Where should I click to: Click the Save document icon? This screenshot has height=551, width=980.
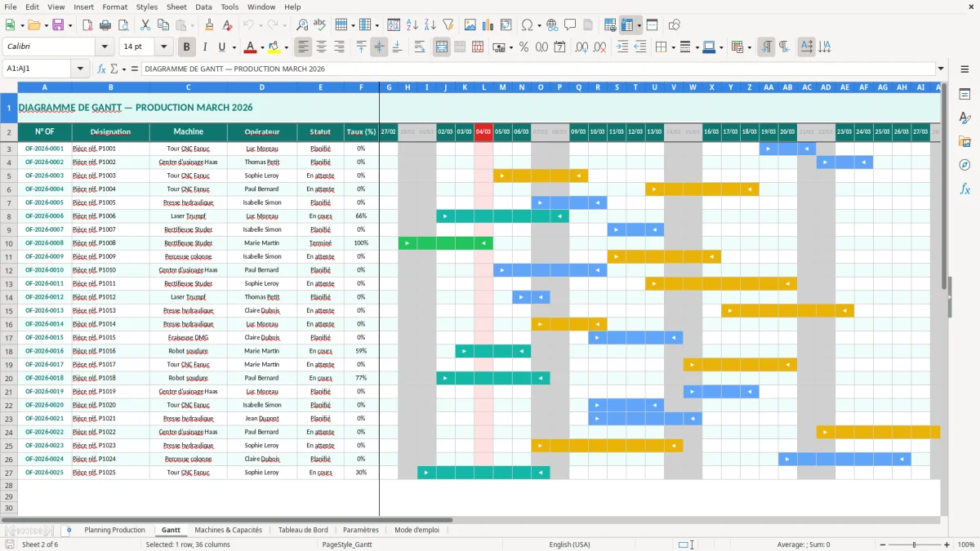(x=58, y=25)
